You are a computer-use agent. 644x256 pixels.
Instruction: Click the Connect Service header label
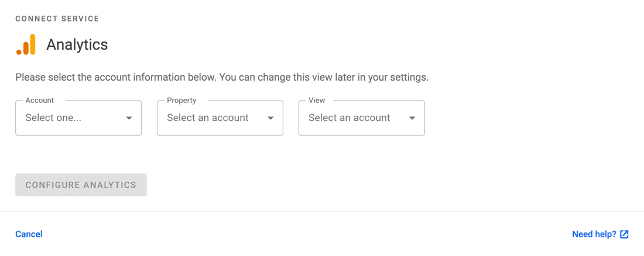(x=57, y=19)
